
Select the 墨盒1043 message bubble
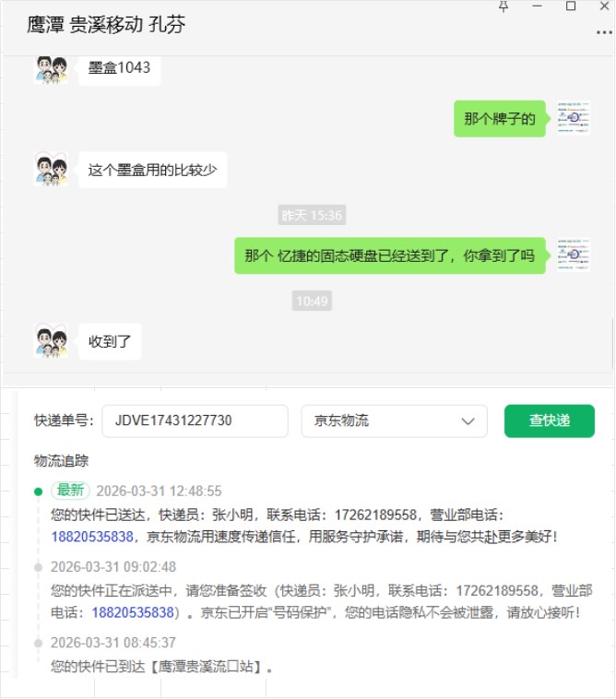tap(120, 68)
